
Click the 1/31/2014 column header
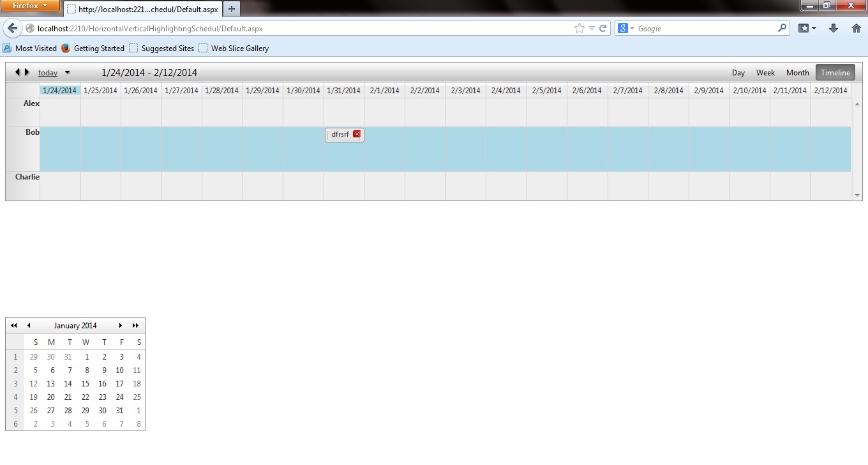pos(344,91)
